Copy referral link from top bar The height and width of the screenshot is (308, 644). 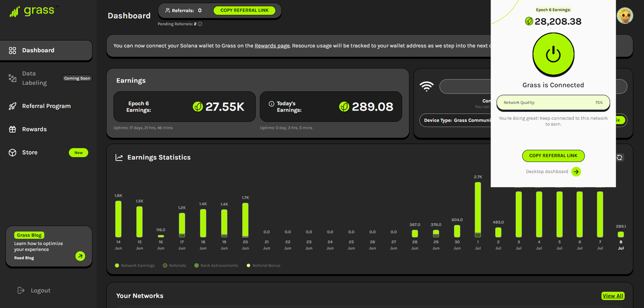point(244,10)
